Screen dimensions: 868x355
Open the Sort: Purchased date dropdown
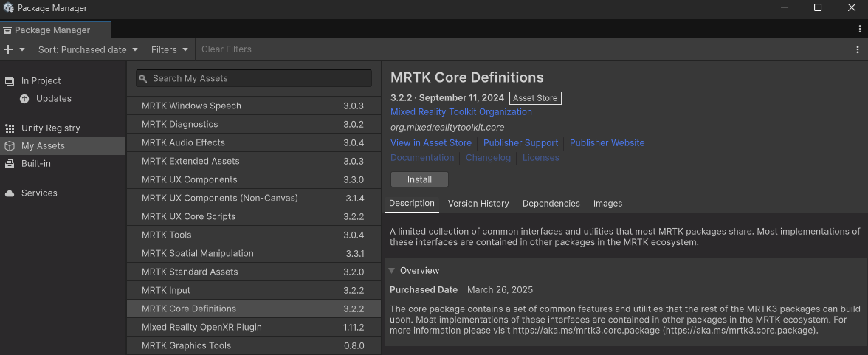(x=88, y=49)
